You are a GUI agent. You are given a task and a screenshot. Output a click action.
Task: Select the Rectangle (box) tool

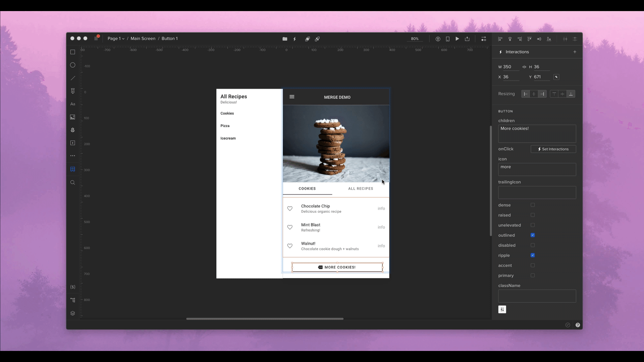[x=72, y=52]
